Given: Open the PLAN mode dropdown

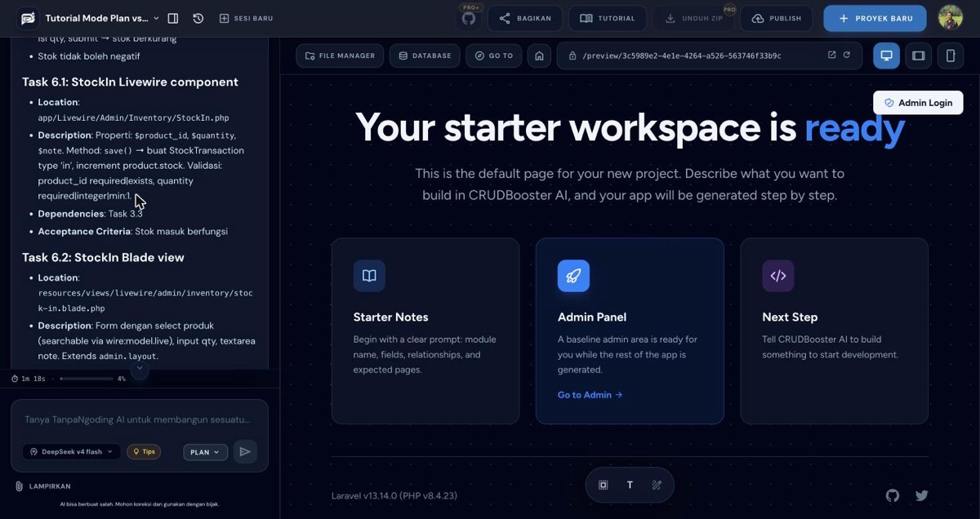Looking at the screenshot, I should 205,452.
